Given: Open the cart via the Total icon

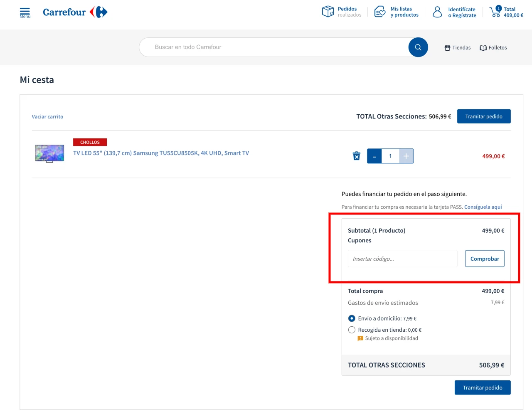Looking at the screenshot, I should point(495,12).
